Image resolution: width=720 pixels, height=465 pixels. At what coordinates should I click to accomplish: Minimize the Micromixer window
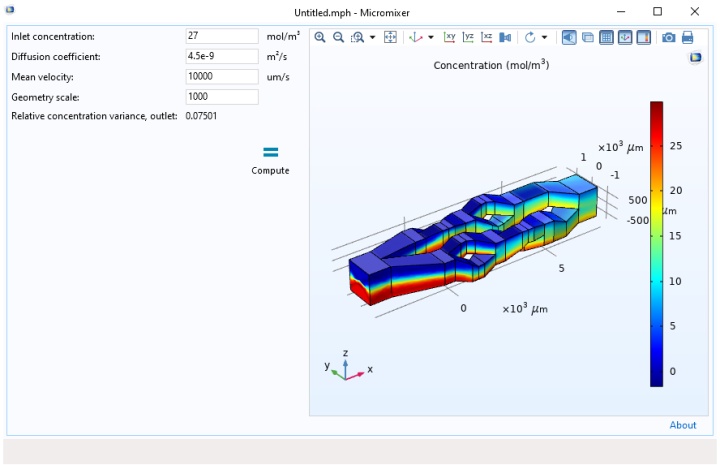[x=621, y=11]
